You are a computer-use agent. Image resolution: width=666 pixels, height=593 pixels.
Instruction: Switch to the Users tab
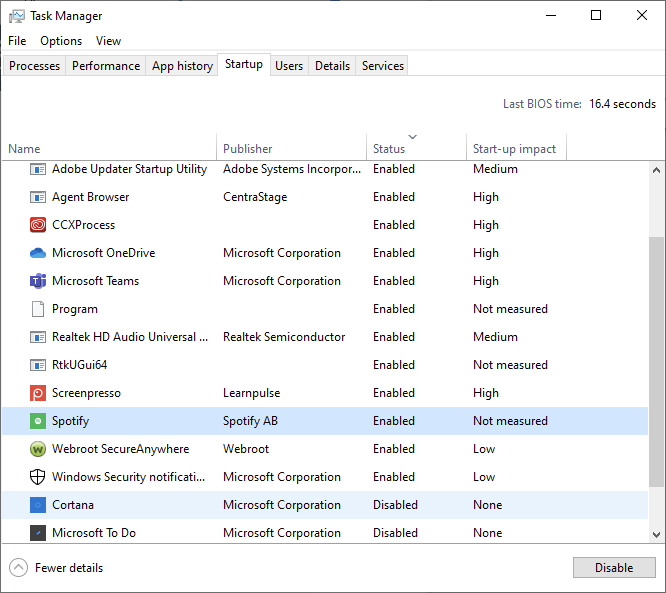tap(289, 66)
